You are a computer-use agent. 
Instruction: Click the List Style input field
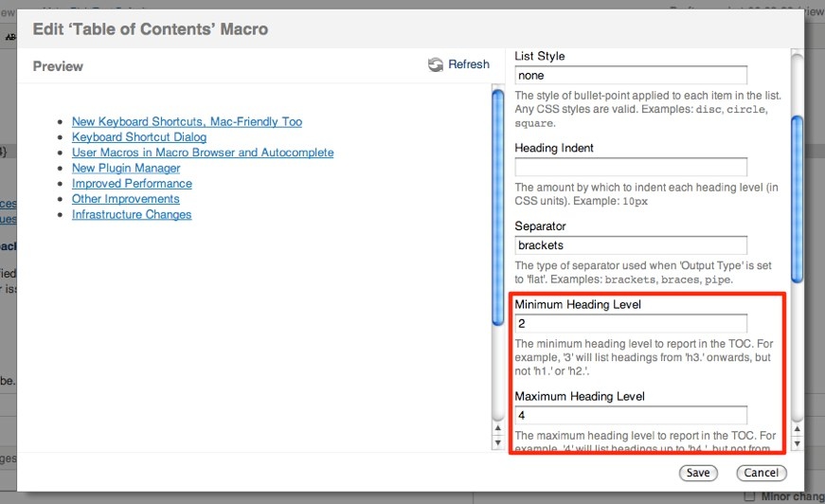pos(631,76)
